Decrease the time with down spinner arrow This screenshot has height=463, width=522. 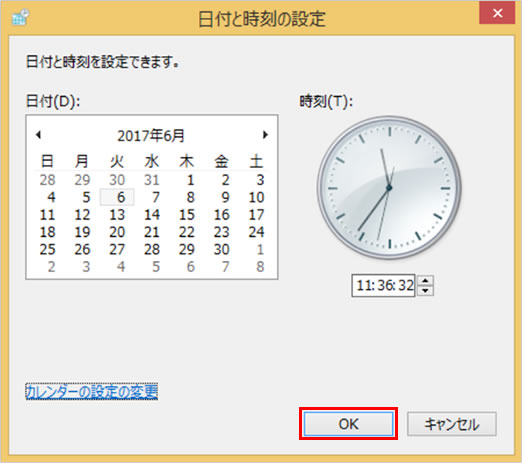click(425, 290)
